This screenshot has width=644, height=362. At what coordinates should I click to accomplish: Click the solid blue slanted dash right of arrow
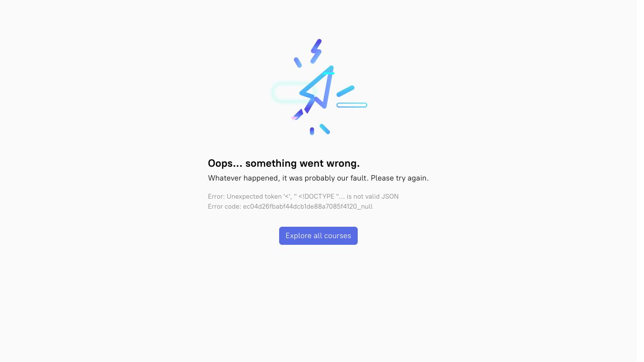pyautogui.click(x=345, y=91)
